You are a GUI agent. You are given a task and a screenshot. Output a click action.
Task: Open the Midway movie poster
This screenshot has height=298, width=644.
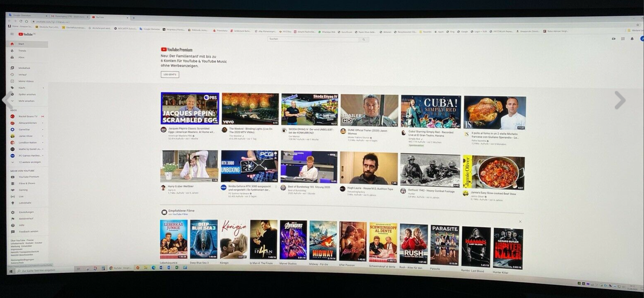click(323, 240)
